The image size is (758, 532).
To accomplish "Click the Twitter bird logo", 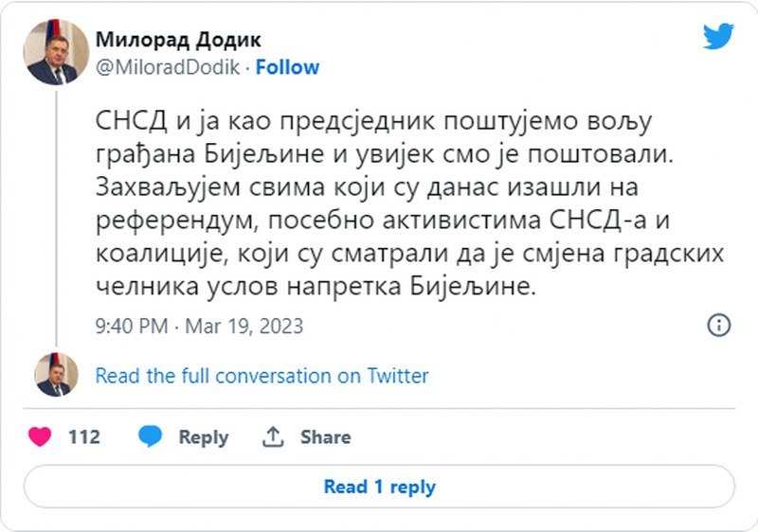I will click(x=718, y=37).
